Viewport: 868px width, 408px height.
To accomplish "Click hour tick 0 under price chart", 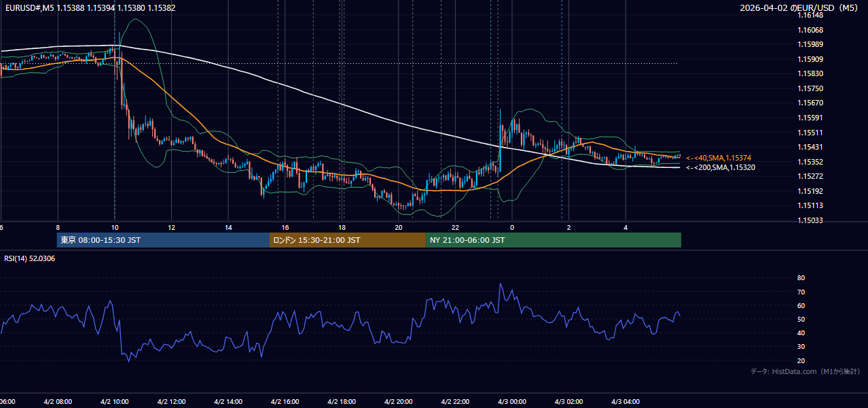I will (512, 228).
